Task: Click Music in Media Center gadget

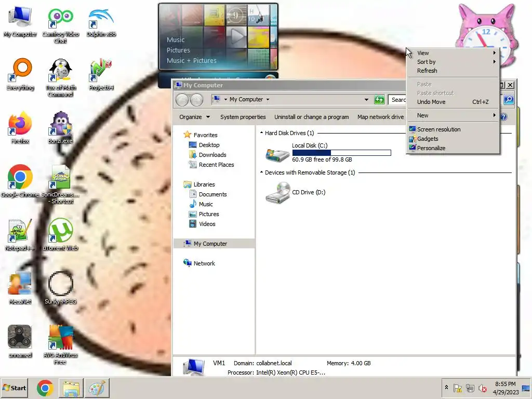Action: point(176,39)
